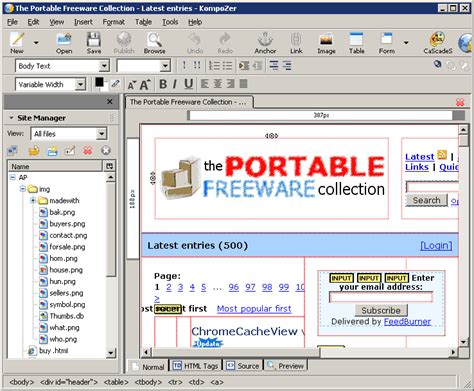Apply numbered list formatting

214,66
